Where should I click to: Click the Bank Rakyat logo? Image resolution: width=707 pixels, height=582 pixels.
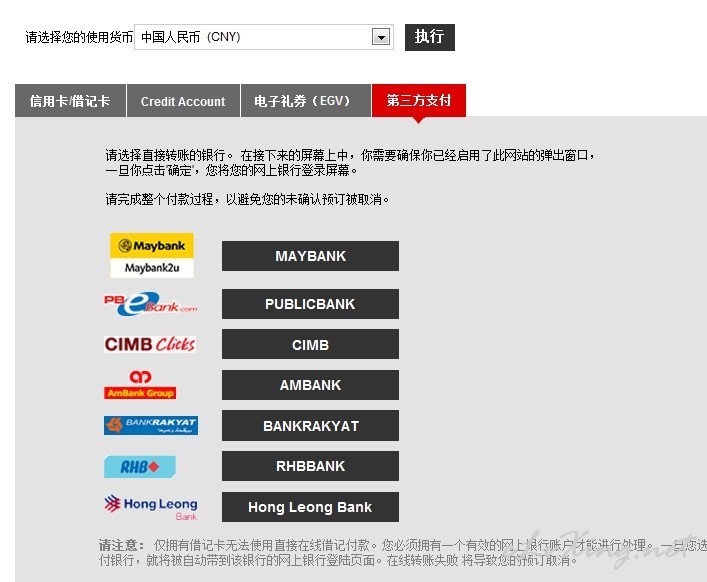[151, 425]
